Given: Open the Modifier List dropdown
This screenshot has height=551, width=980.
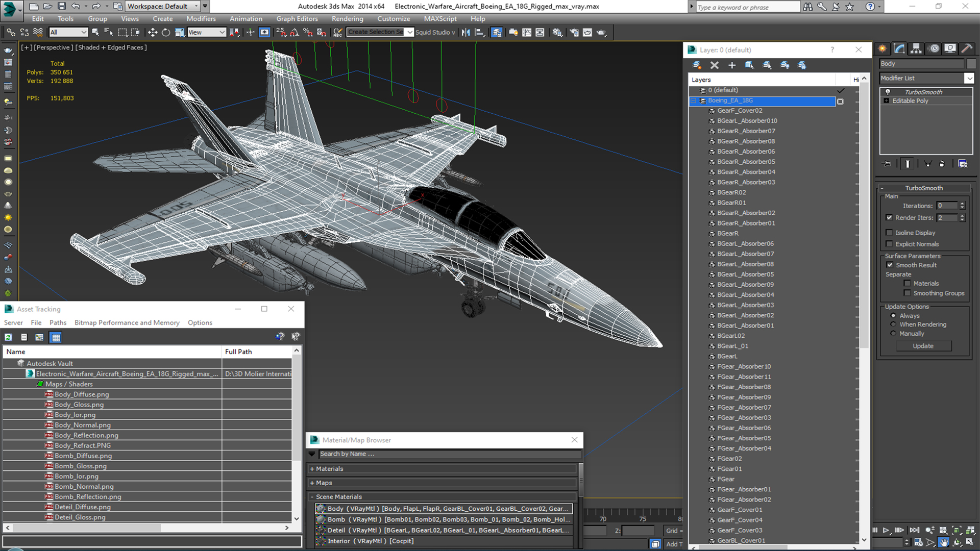Looking at the screenshot, I should (x=969, y=78).
